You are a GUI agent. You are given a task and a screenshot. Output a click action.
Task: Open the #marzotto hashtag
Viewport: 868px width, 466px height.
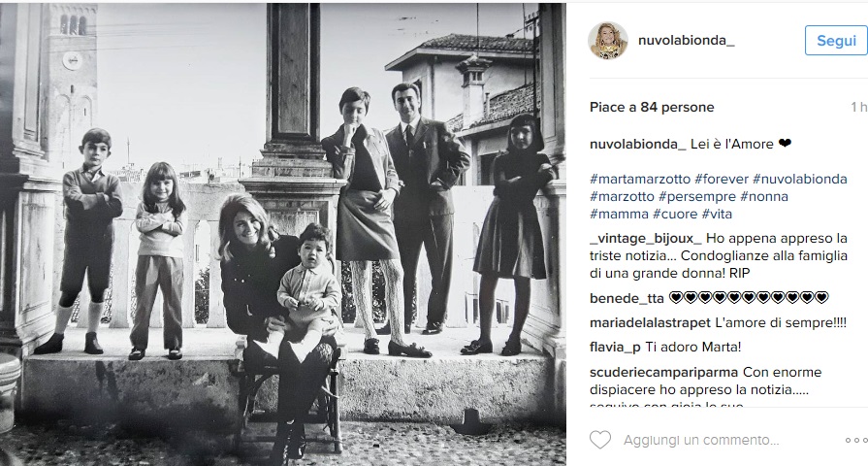coord(622,196)
